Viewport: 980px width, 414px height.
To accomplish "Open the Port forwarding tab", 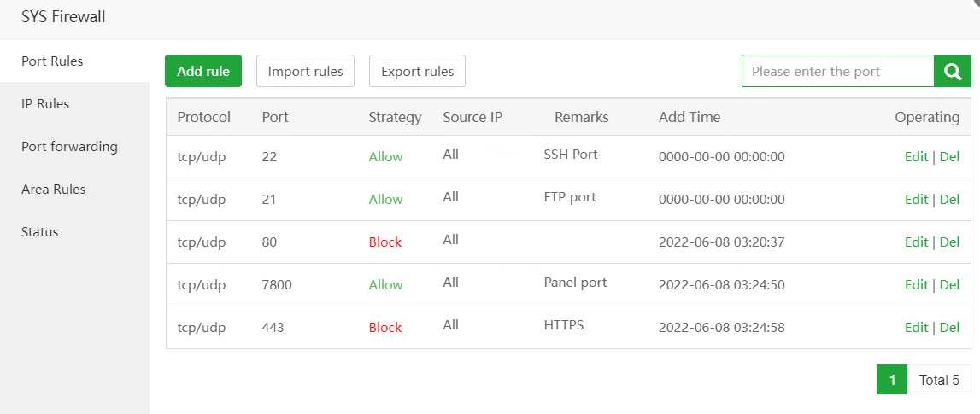I will point(69,147).
